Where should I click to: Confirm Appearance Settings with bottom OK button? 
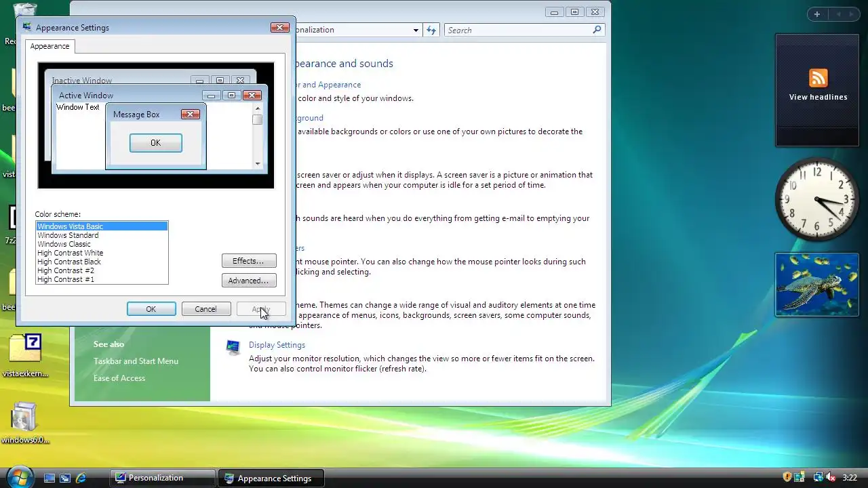[x=151, y=309]
